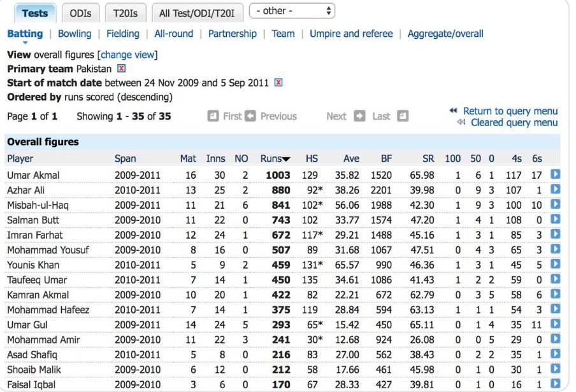Click blue arrow icon for Umar Akmal row
576x392 pixels.
point(555,174)
